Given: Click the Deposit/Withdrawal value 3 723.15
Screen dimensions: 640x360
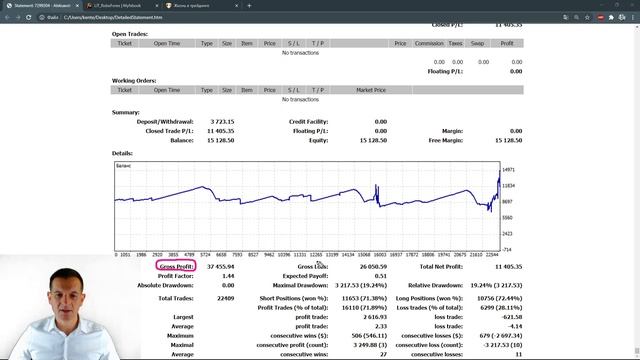Looking at the screenshot, I should 222,122.
